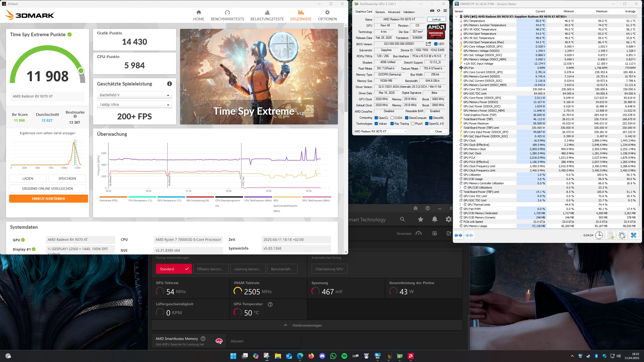
Task: Switch to the GPU-Z Sensors tab
Action: point(380,12)
